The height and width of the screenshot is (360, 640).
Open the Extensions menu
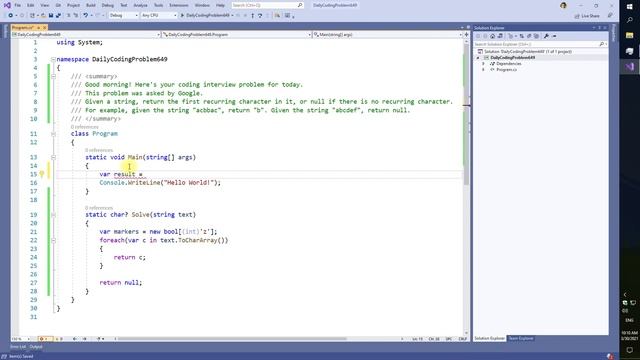coord(179,5)
